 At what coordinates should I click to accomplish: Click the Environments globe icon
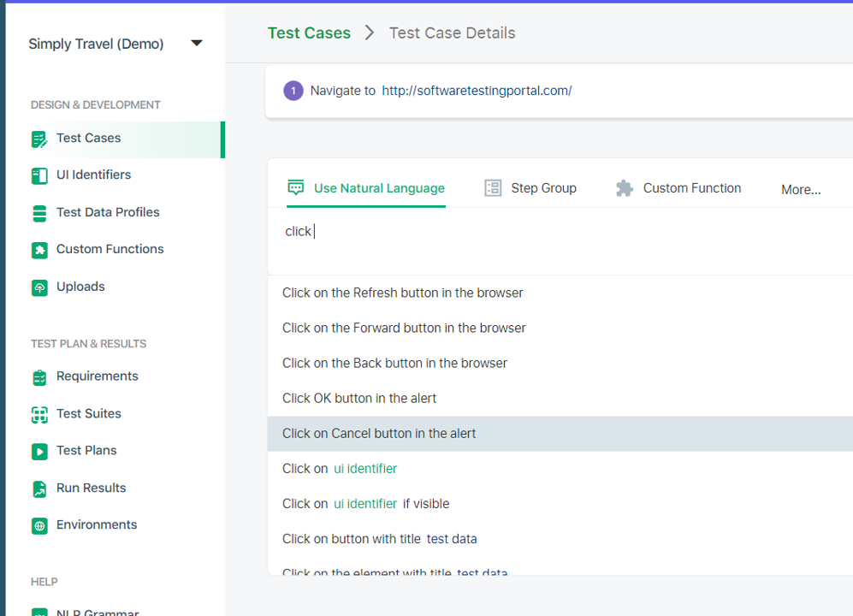(x=39, y=526)
